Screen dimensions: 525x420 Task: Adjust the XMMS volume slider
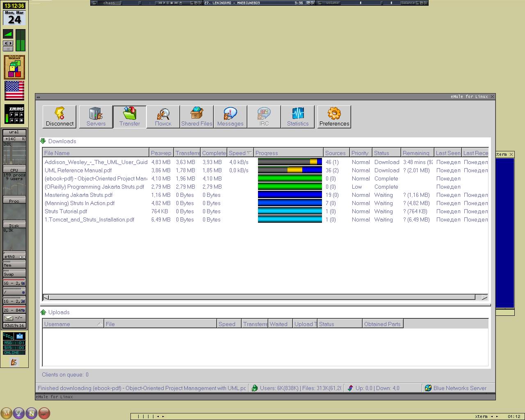pos(360,3)
